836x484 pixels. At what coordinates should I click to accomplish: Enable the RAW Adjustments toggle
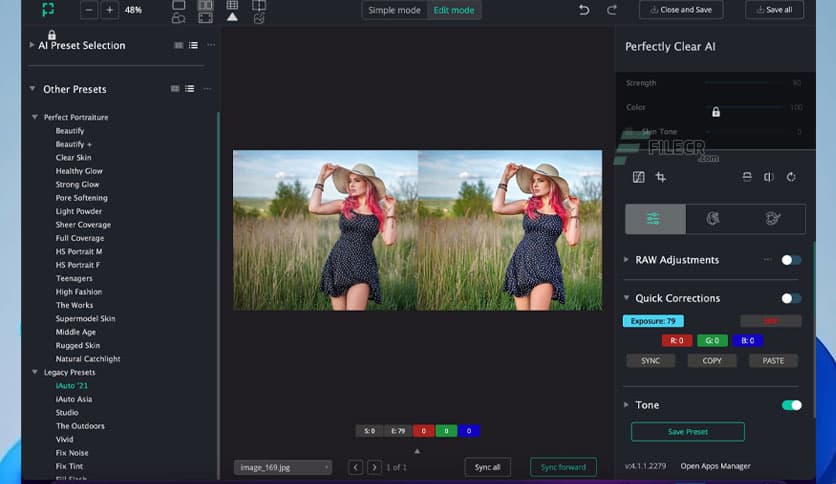(x=790, y=260)
